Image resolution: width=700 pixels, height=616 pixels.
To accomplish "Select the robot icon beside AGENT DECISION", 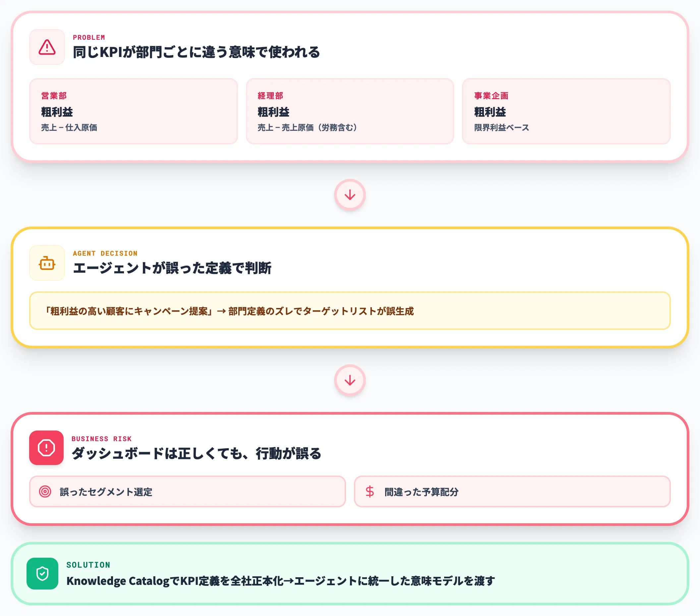I will click(47, 264).
